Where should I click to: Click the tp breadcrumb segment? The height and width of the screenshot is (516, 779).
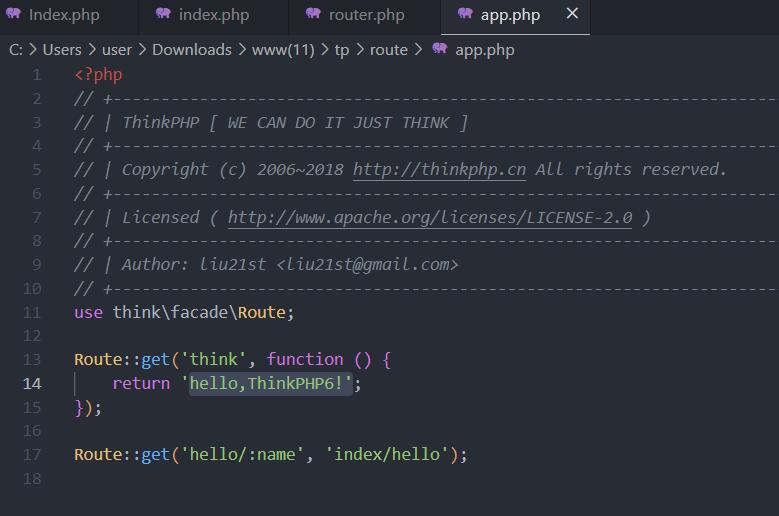point(343,49)
